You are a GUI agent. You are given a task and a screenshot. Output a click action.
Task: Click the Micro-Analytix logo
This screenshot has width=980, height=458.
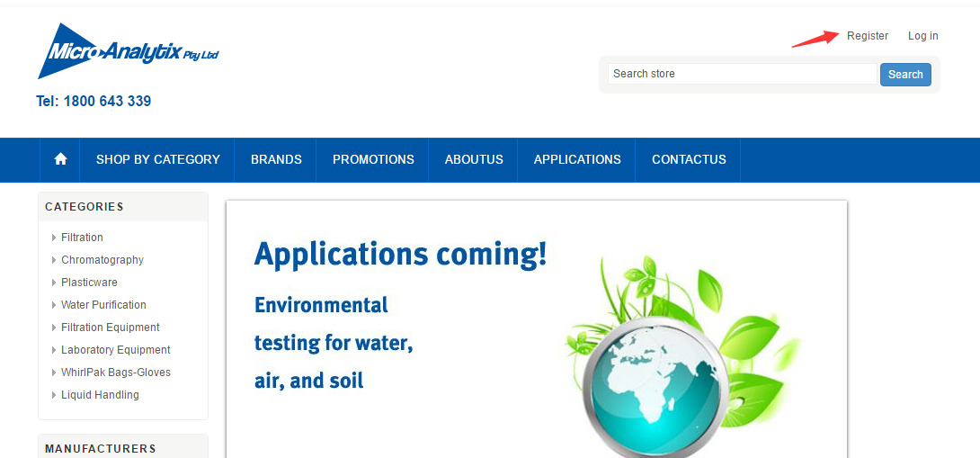pyautogui.click(x=129, y=51)
